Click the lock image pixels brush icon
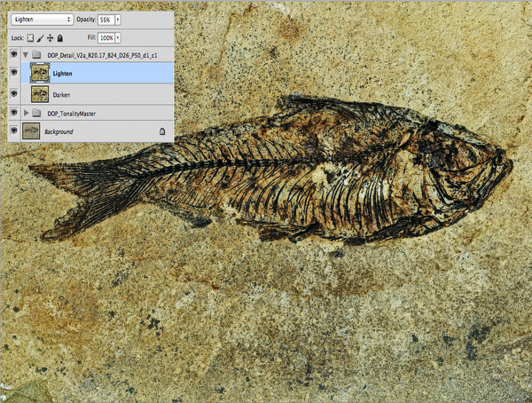Image resolution: width=532 pixels, height=403 pixels. [x=40, y=38]
